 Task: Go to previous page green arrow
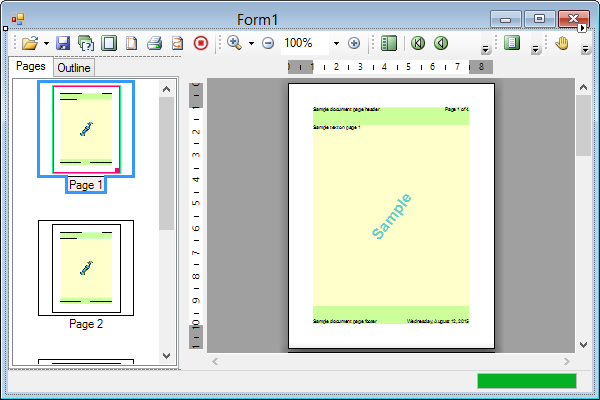440,43
